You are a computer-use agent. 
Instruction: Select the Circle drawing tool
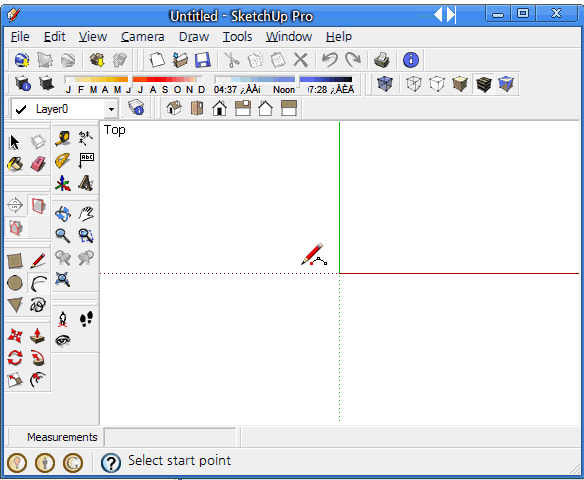pyautogui.click(x=15, y=283)
